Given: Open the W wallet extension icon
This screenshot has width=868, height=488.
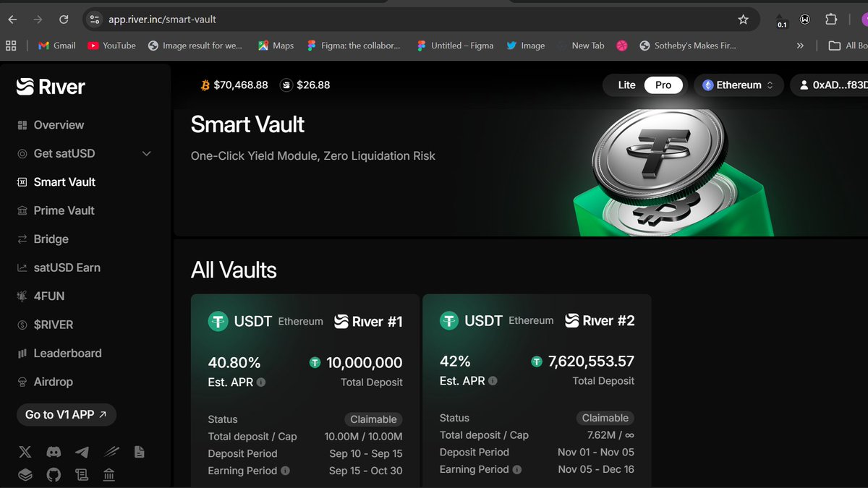Looking at the screenshot, I should pyautogui.click(x=805, y=20).
